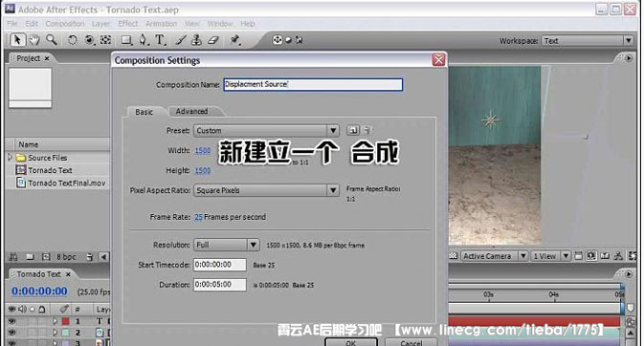Click the Height value 1500
This screenshot has width=644, height=346.
click(x=203, y=170)
